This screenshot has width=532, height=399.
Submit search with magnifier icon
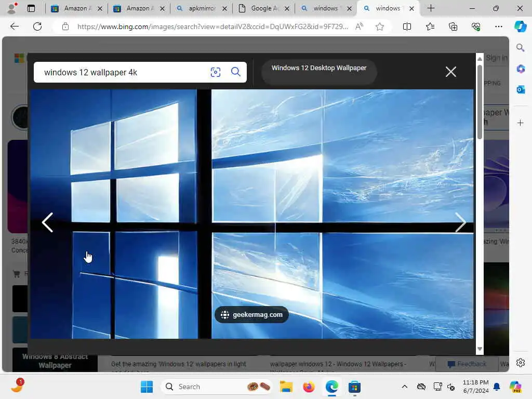(235, 72)
